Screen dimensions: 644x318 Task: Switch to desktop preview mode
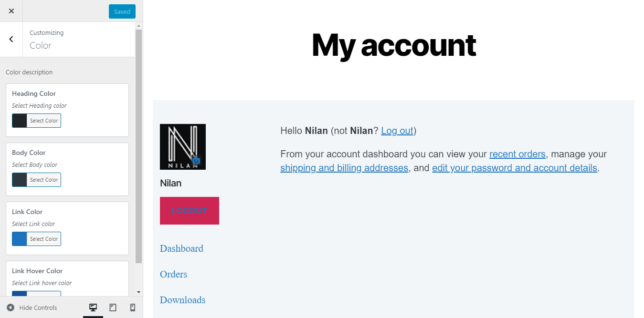tap(93, 308)
